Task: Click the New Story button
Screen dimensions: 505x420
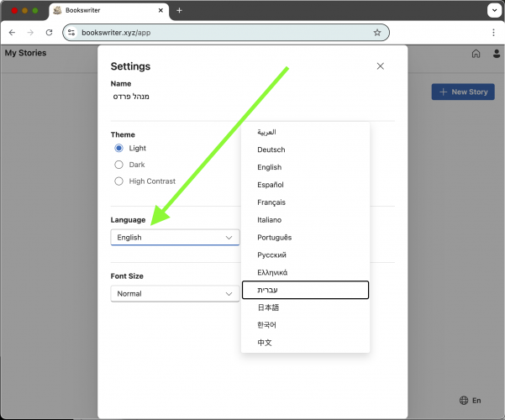Action: [x=463, y=92]
